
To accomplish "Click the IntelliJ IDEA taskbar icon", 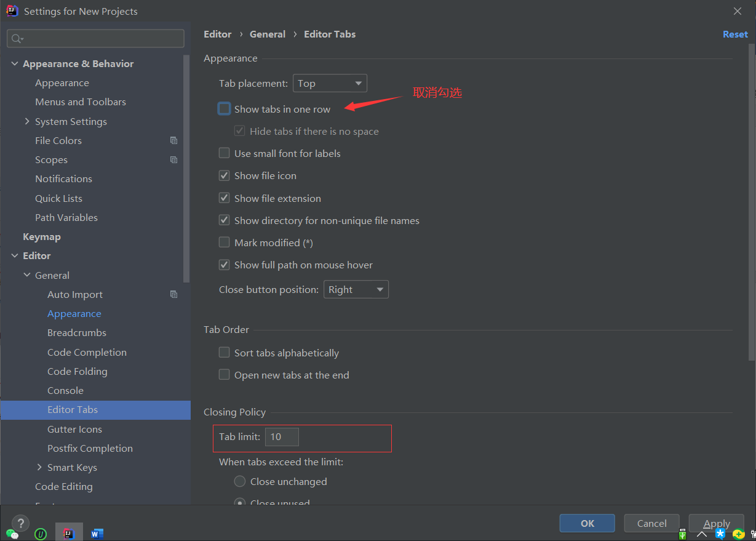I will tap(69, 533).
